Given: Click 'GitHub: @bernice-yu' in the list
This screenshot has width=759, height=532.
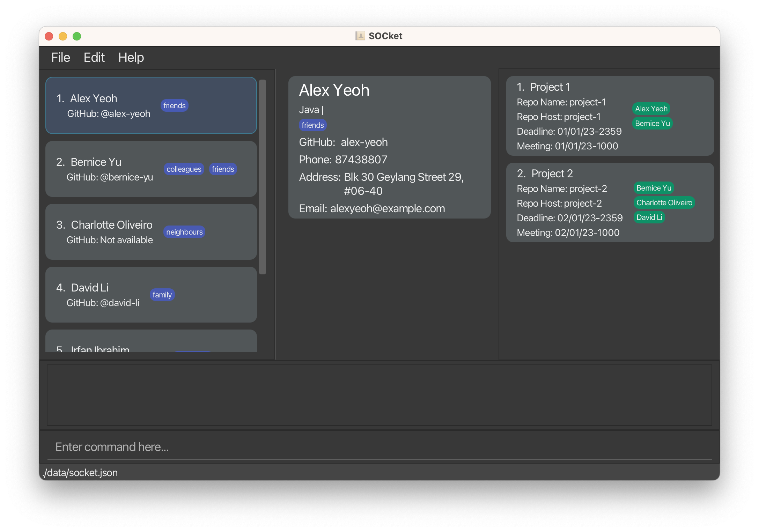Looking at the screenshot, I should click(110, 177).
